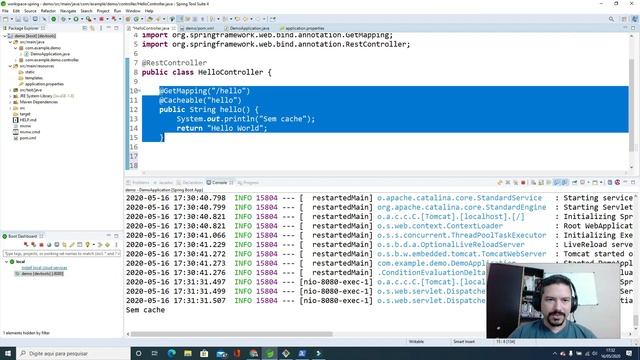Expand the JRE System Library node
640x360 pixels.
click(10, 96)
